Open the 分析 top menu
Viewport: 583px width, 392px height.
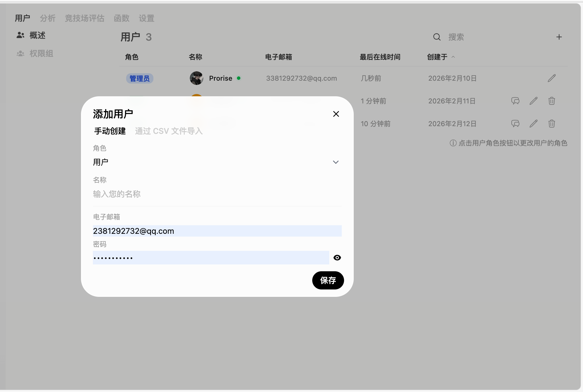pos(47,18)
